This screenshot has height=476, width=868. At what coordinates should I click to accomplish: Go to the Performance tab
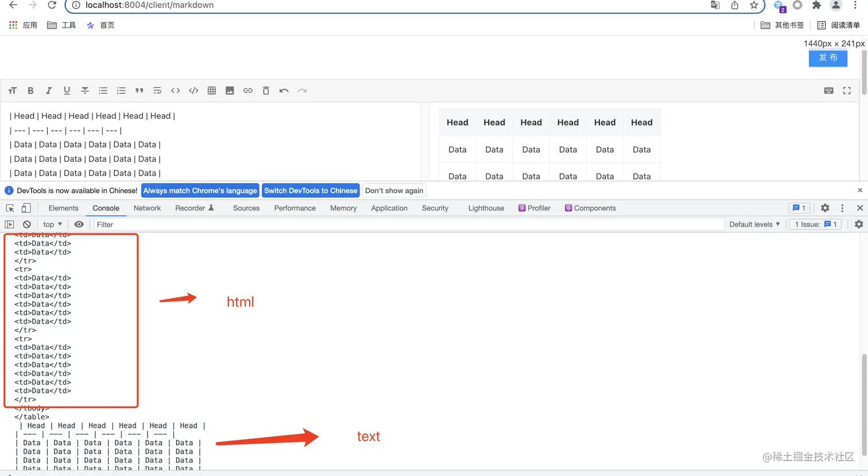294,208
